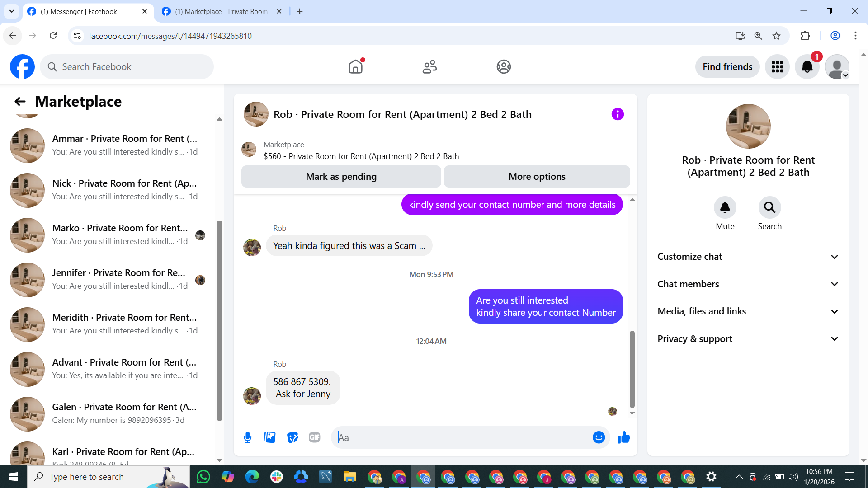Open the emoji picker
Screen dimensions: 868x488
pyautogui.click(x=599, y=437)
